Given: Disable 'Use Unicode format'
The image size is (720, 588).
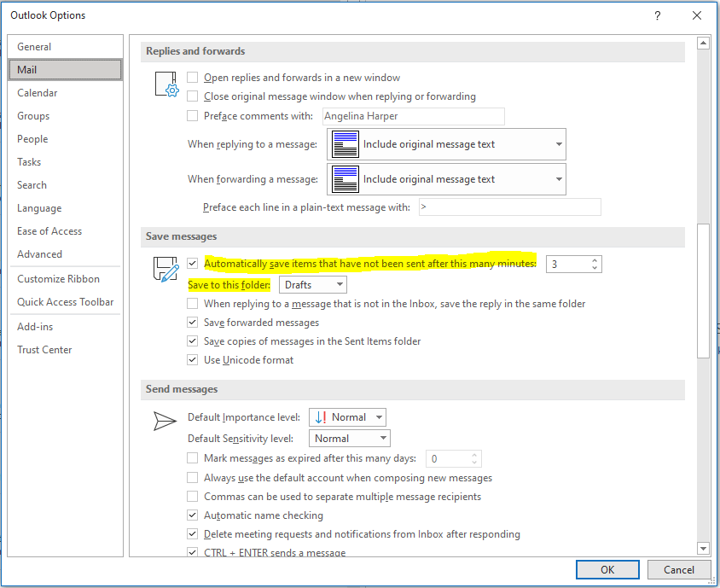Looking at the screenshot, I should tap(193, 359).
